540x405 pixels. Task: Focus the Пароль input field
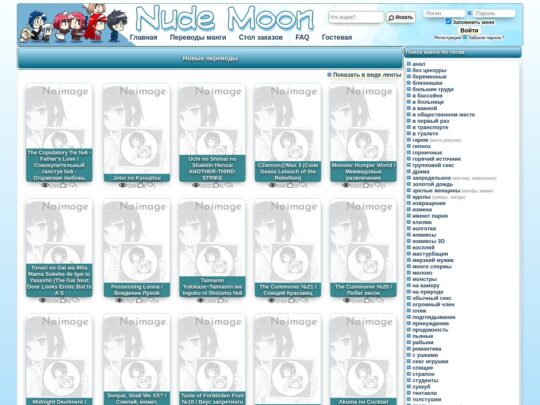[494, 13]
